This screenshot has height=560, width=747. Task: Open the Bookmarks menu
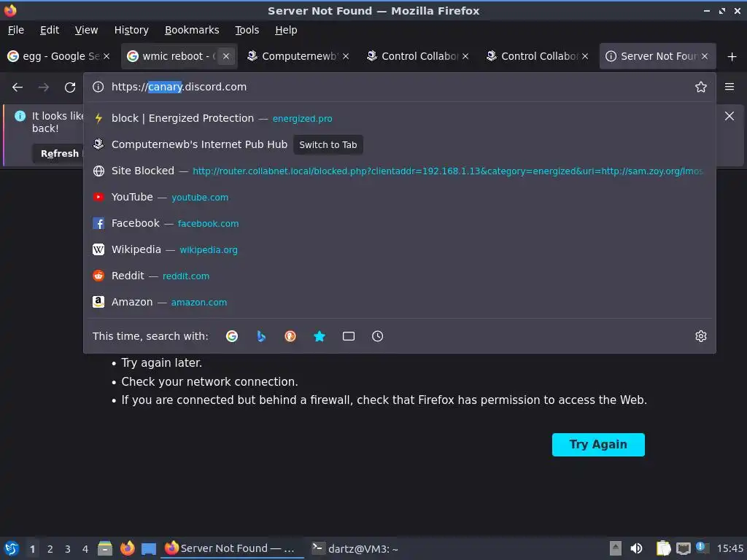tap(192, 30)
